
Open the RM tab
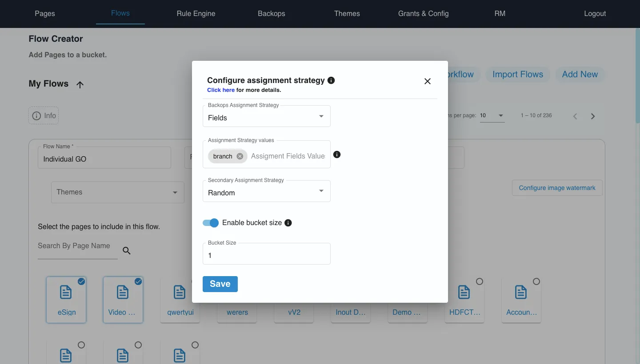point(500,13)
